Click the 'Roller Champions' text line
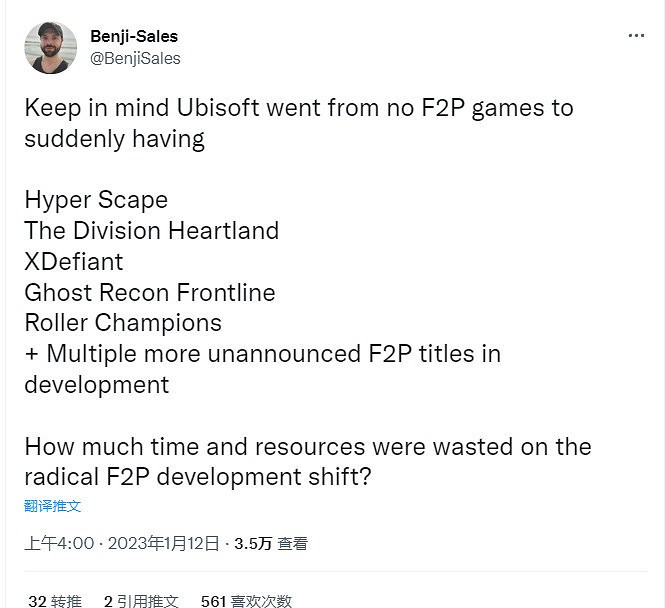665x608 pixels. [123, 323]
